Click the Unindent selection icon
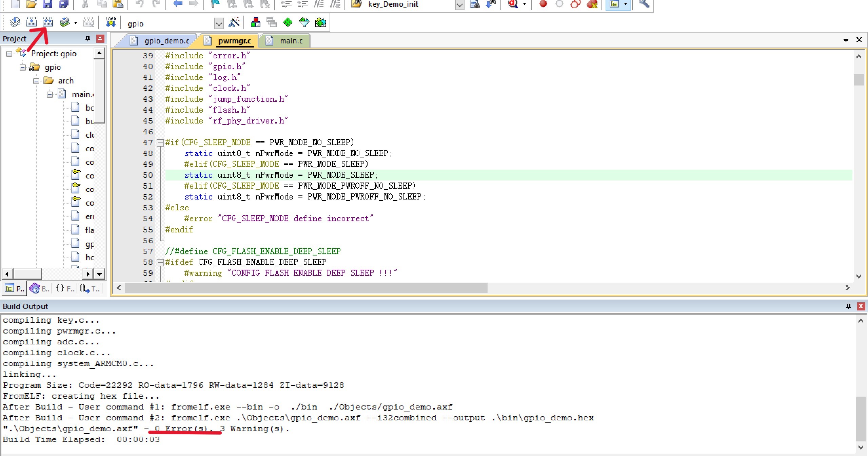 (x=302, y=4)
